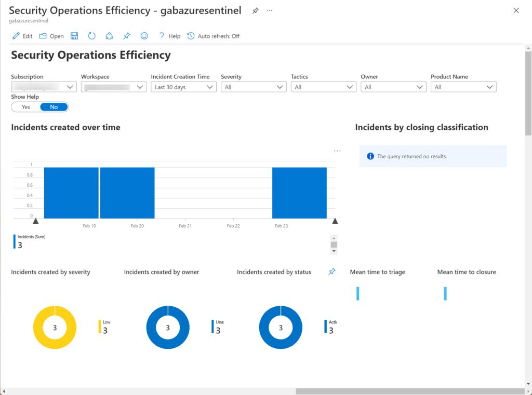Pin the Incidents created by status chart
The image size is (532, 395).
[332, 271]
